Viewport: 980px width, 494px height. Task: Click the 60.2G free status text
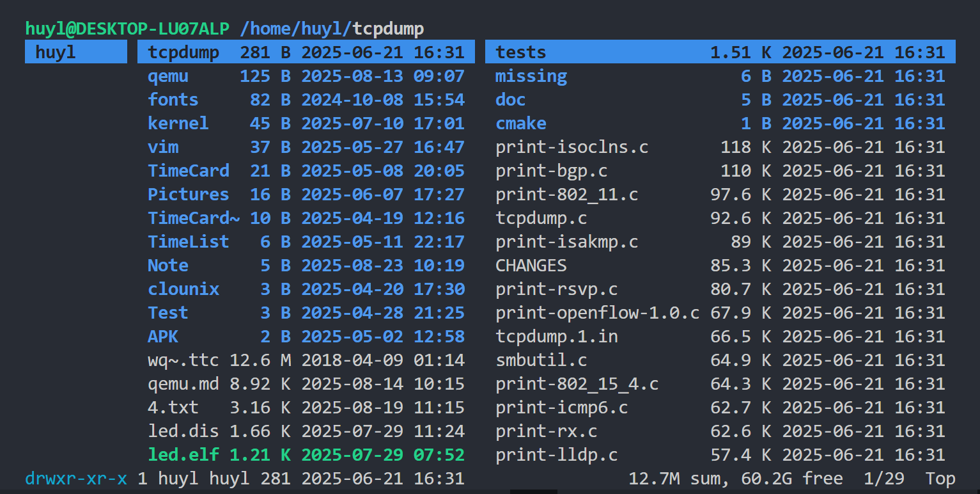(x=792, y=479)
